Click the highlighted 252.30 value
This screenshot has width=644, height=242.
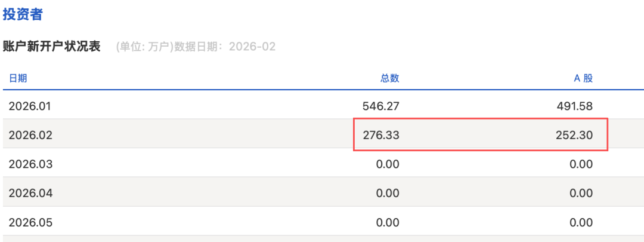(x=574, y=136)
